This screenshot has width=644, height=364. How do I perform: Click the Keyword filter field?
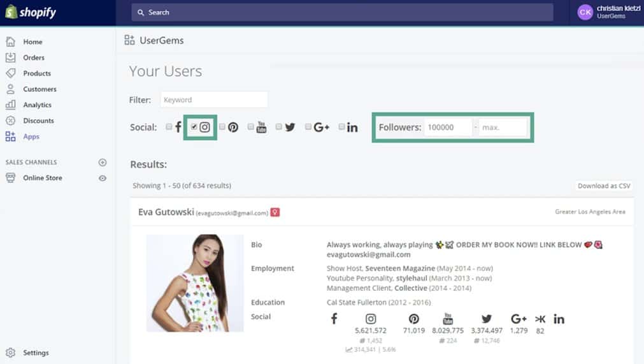tap(214, 100)
